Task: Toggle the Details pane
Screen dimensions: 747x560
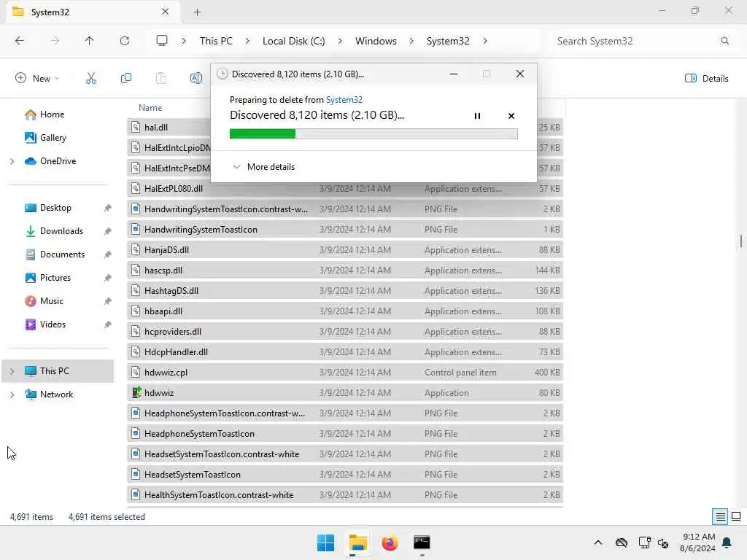Action: click(706, 79)
